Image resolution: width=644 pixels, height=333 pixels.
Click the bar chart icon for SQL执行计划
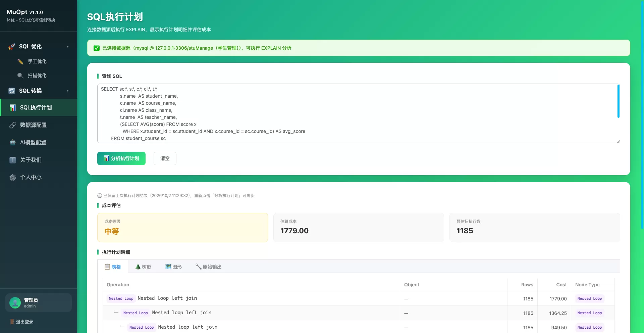[x=13, y=108]
